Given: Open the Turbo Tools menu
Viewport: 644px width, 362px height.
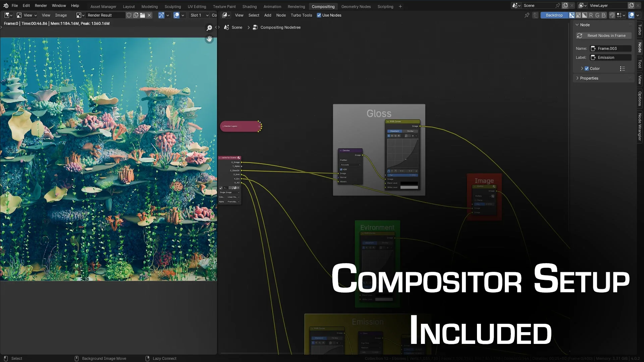Looking at the screenshot, I should click(x=301, y=15).
